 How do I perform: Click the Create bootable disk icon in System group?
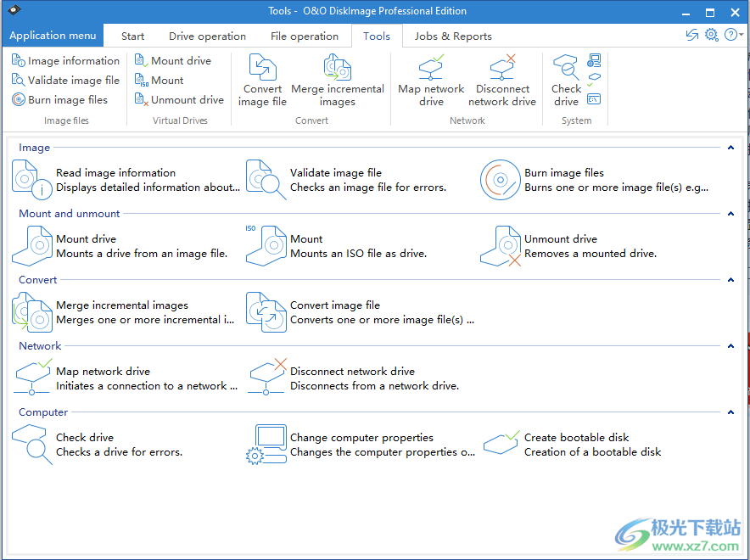click(x=594, y=77)
